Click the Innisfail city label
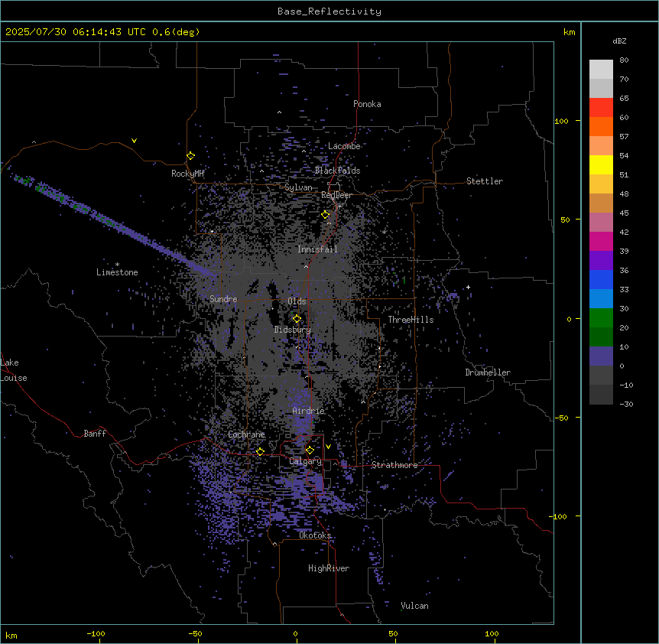 pos(317,249)
